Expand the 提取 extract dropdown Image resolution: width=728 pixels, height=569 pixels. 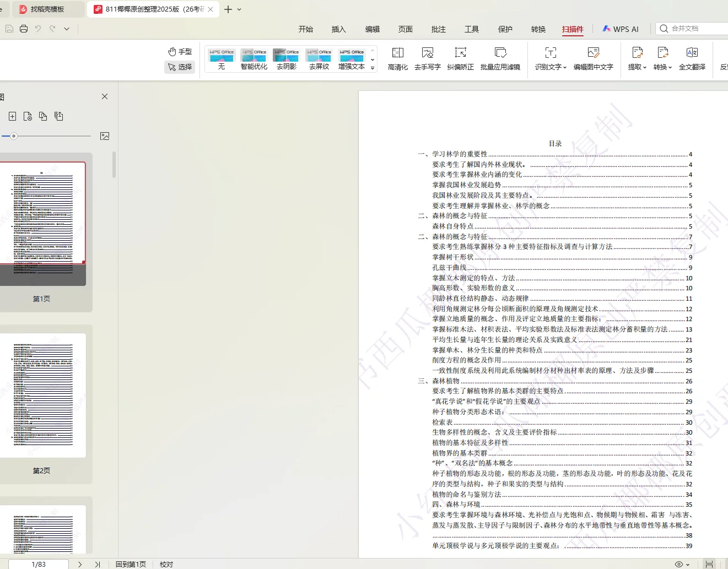coord(637,59)
